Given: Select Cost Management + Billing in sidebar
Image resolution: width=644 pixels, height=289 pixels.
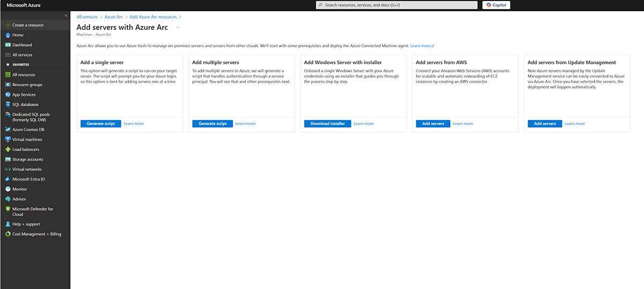Looking at the screenshot, I should (x=36, y=234).
